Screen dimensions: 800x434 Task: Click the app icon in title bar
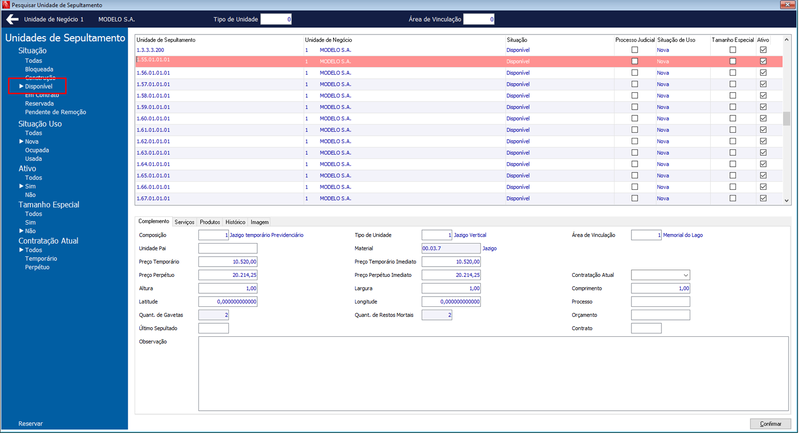tap(6, 5)
